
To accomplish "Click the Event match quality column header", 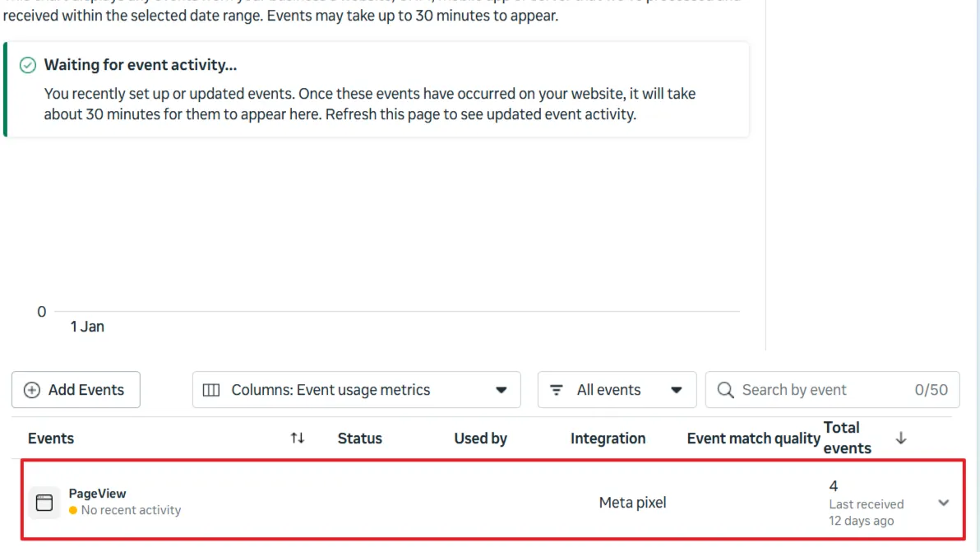I will [753, 438].
